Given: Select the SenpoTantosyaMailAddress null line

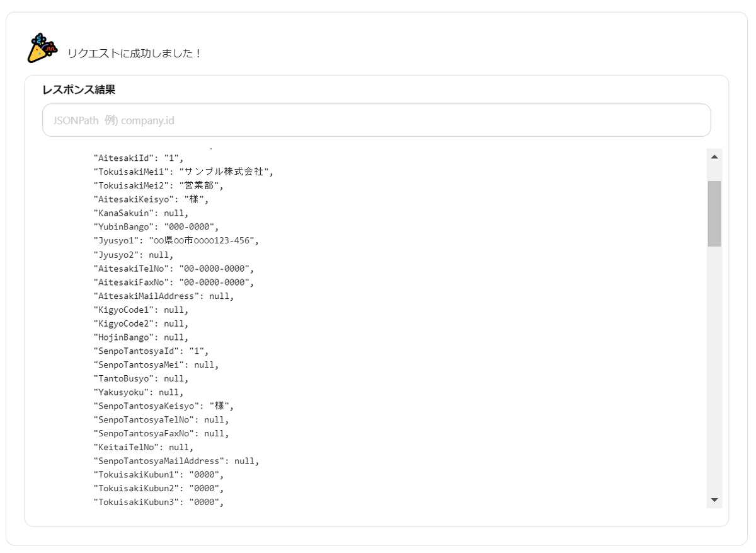Looking at the screenshot, I should click(176, 461).
